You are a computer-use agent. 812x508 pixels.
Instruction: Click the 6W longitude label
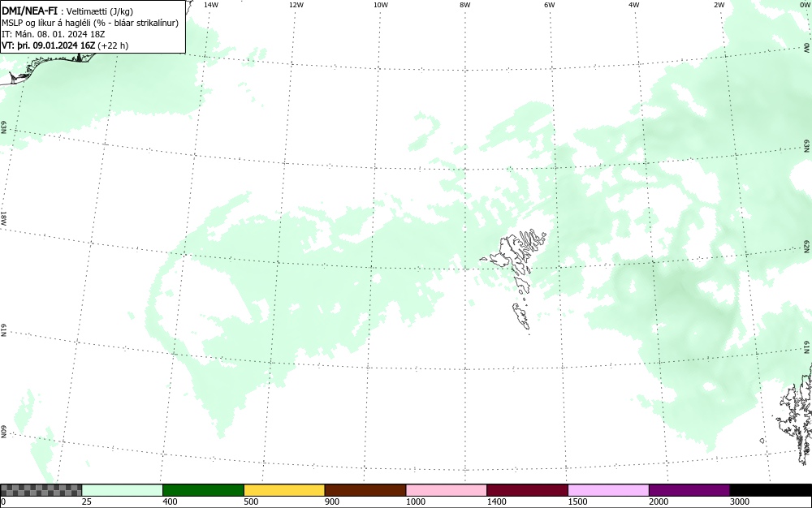tap(550, 5)
